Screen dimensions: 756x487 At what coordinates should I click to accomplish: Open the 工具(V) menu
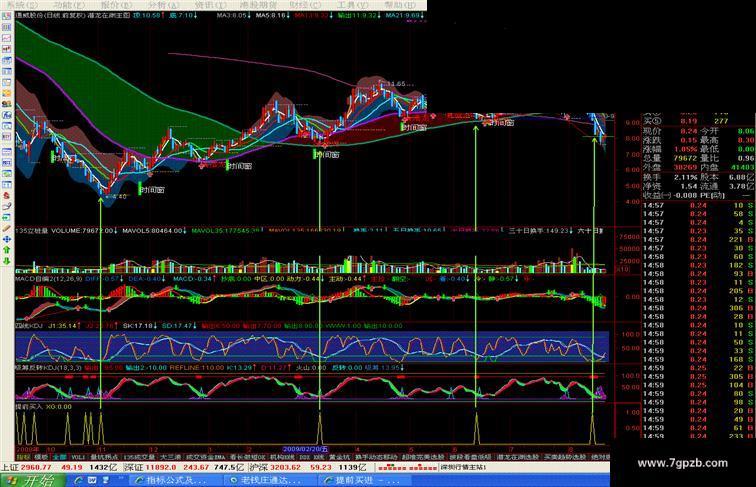pos(354,5)
